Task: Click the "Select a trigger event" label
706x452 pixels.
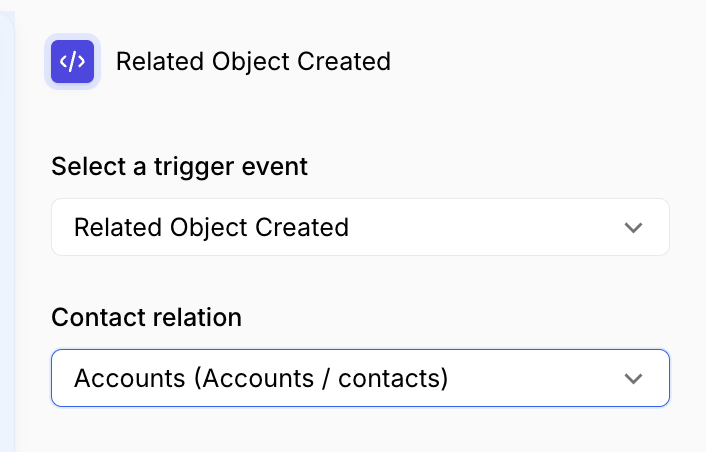Action: tap(179, 167)
